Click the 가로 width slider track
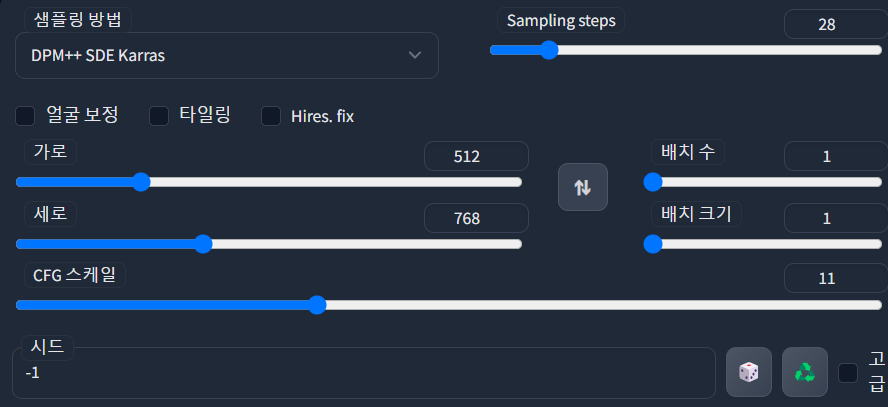Screen dimensions: 888x407 pos(268,182)
